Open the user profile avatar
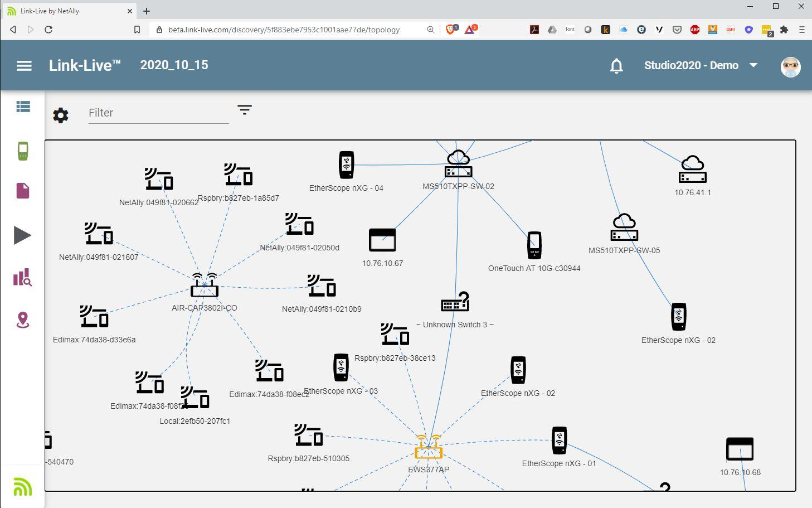The width and height of the screenshot is (812, 508). 790,66
